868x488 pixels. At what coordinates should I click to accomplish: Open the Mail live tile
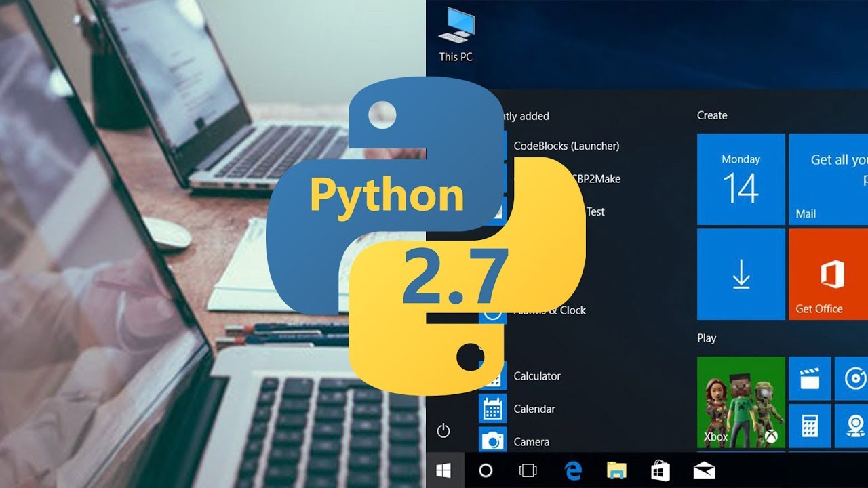click(828, 179)
